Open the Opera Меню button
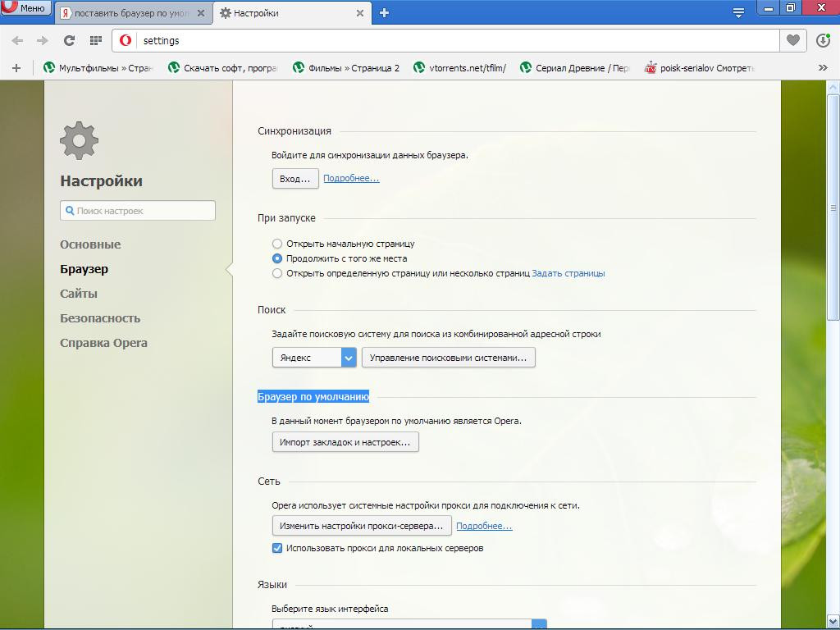Screen dimensions: 840x630 coord(25,8)
